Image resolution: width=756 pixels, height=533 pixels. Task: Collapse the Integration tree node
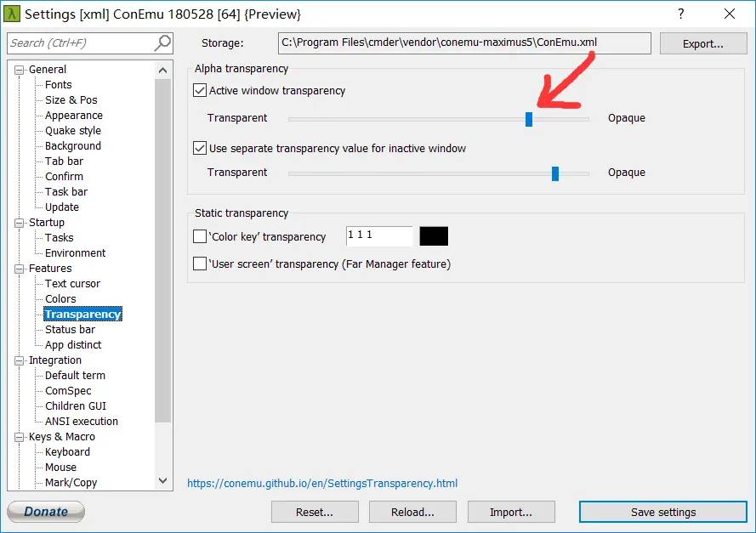tap(19, 360)
